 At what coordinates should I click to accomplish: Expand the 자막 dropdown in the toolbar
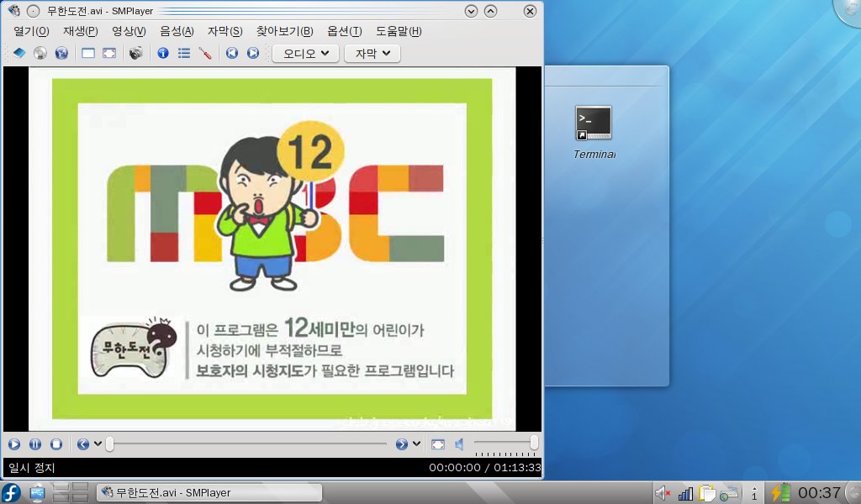(x=372, y=53)
